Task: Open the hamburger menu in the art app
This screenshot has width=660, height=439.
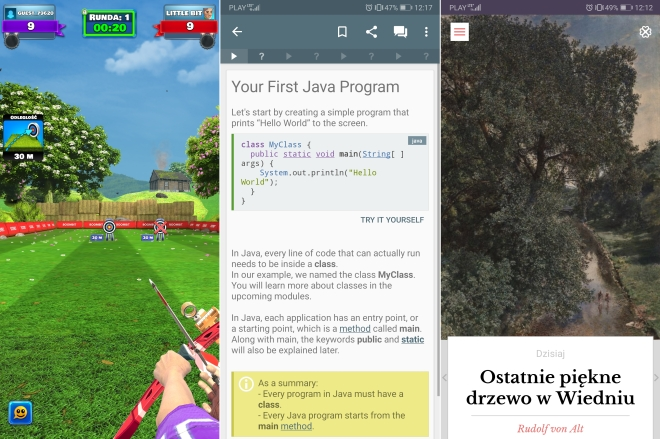Action: pos(459,32)
